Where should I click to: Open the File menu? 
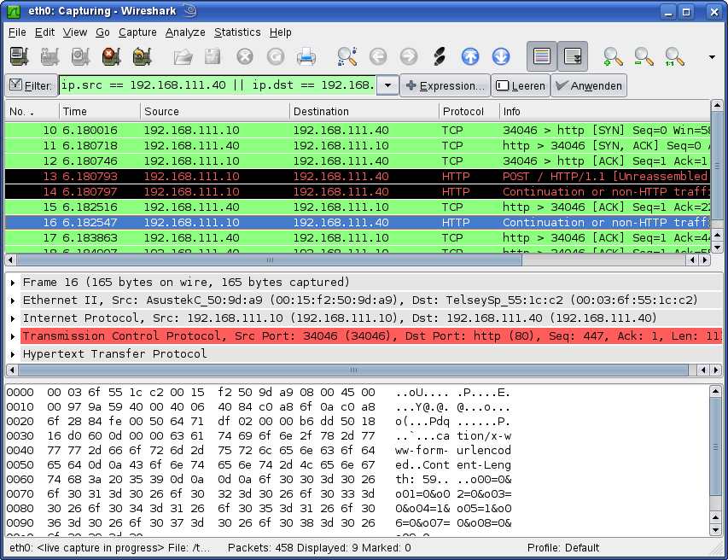click(17, 32)
